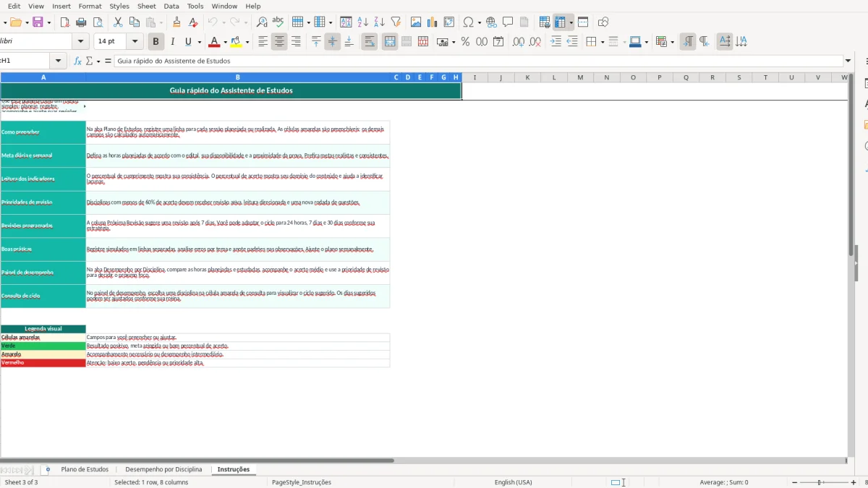Toggle Freeze Rows and Columns
This screenshot has width=868, height=488.
point(560,22)
